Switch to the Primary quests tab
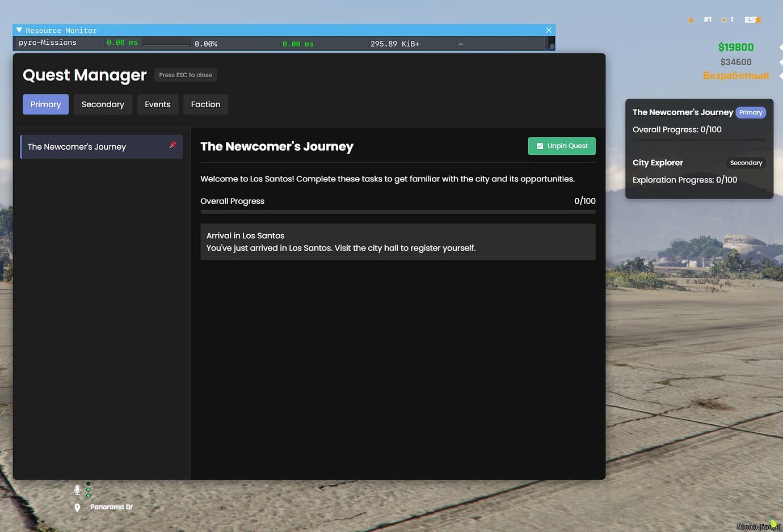The width and height of the screenshot is (783, 532). coord(45,104)
